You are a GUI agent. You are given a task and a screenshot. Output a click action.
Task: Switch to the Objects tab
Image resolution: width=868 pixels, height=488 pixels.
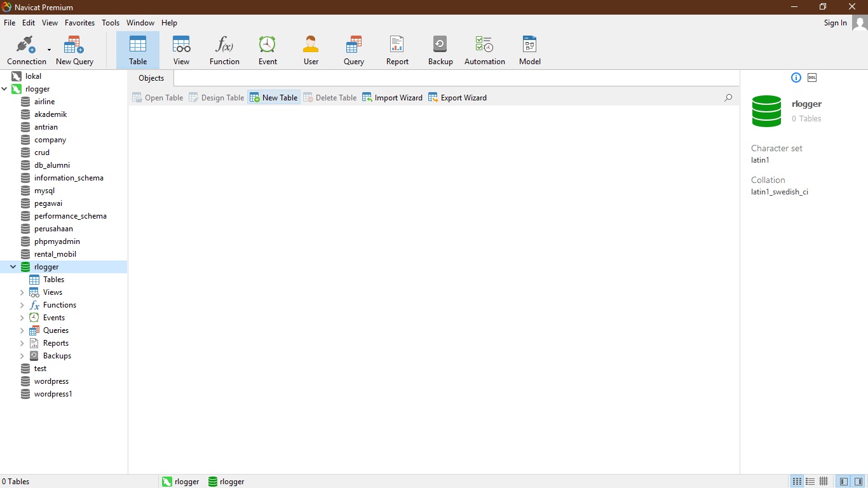(x=151, y=78)
